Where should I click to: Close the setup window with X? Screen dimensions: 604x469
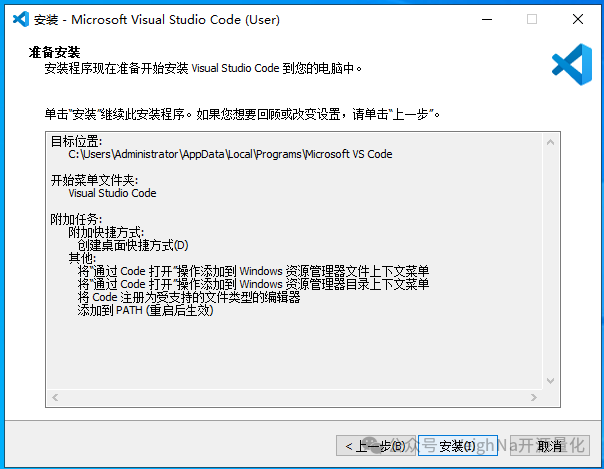[x=577, y=19]
